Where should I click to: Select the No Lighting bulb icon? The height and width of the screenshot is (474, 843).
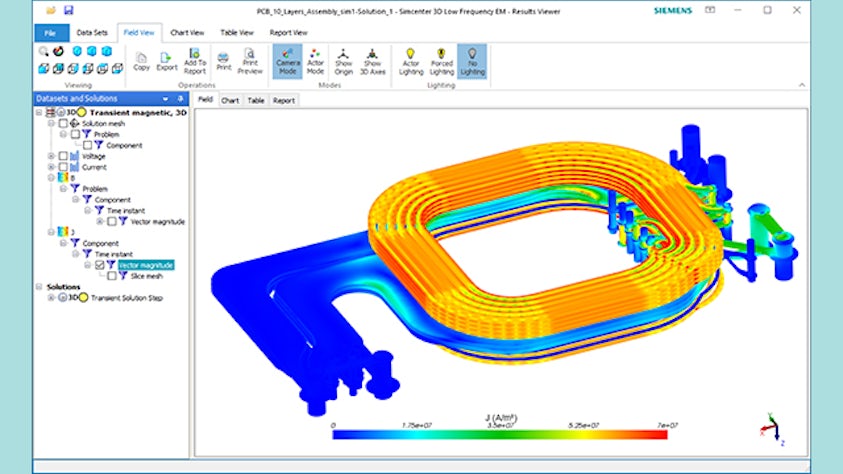pyautogui.click(x=472, y=61)
